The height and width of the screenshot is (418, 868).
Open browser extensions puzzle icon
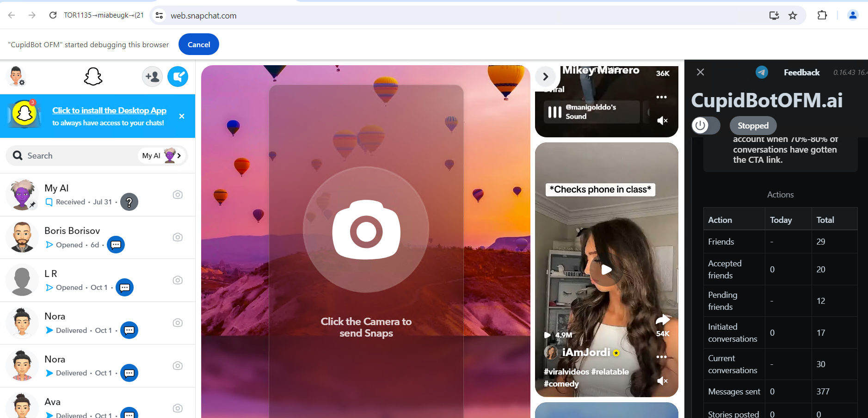pyautogui.click(x=822, y=15)
